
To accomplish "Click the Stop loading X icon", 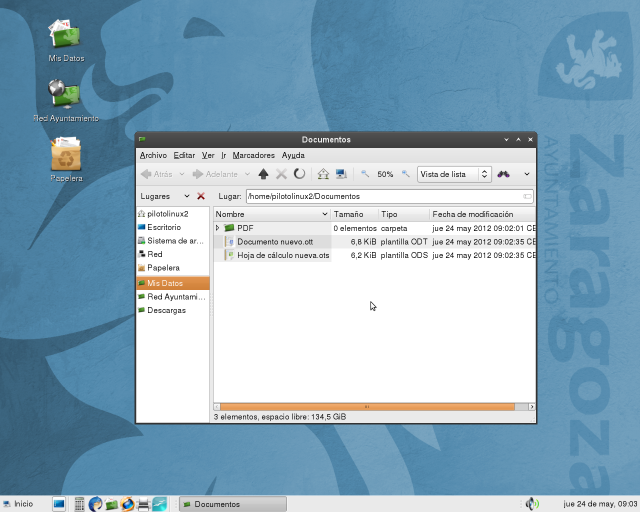I will pyautogui.click(x=281, y=174).
